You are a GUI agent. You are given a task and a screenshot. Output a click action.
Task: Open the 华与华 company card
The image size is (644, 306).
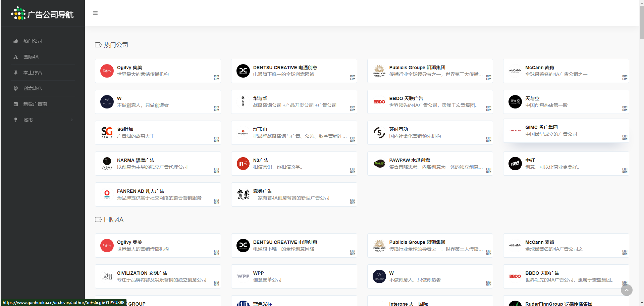click(294, 102)
